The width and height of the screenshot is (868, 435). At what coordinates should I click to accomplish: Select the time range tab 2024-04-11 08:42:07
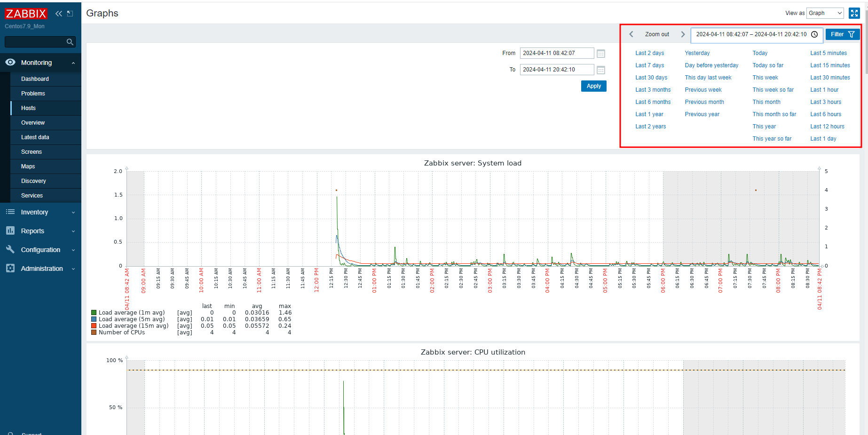(757, 34)
